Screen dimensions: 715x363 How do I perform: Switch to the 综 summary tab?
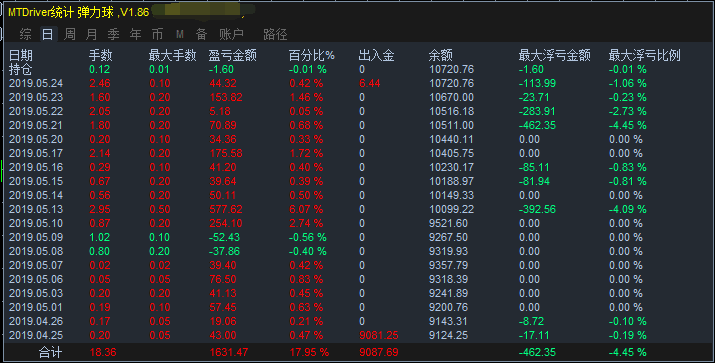26,34
